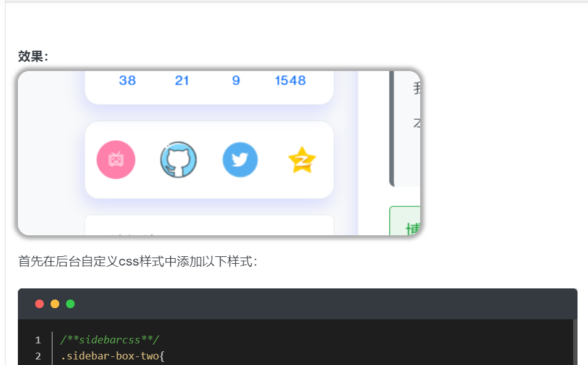The image size is (588, 365).
Task: Click the green dot on code block header
Action: pyautogui.click(x=70, y=304)
